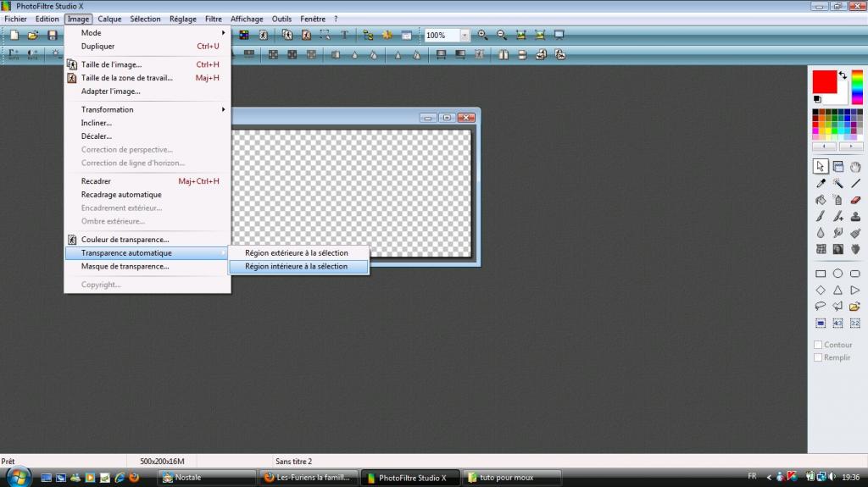Open Couleur de transparence dialog entry
This screenshot has height=487, width=868.
pos(147,240)
